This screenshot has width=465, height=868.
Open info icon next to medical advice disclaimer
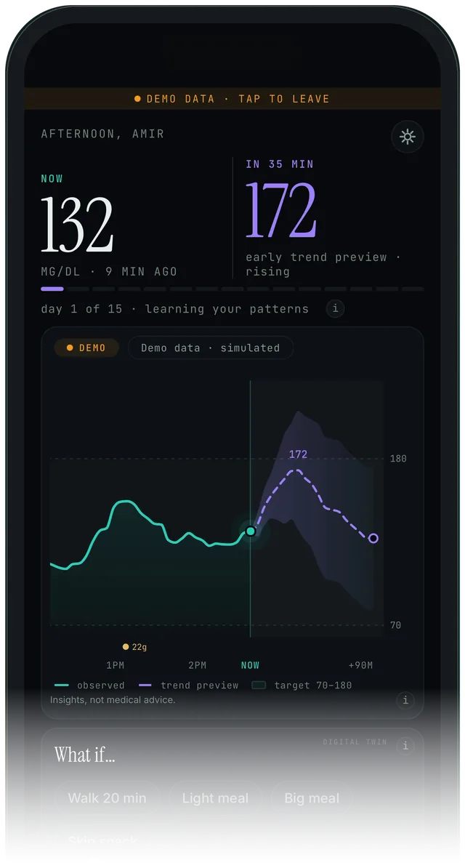[405, 700]
